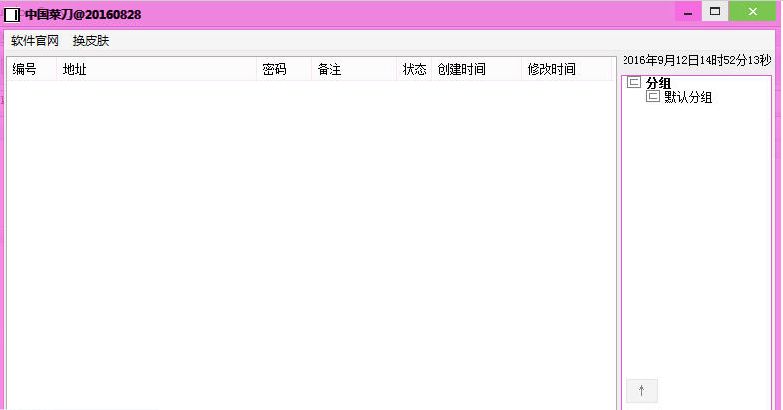This screenshot has height=410, width=783.
Task: Click empty area of shell list
Action: click(x=310, y=240)
